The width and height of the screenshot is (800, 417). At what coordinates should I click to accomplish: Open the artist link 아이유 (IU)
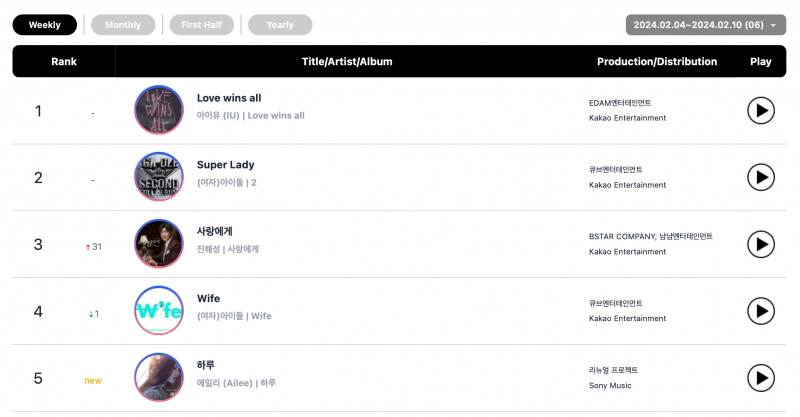tap(218, 115)
